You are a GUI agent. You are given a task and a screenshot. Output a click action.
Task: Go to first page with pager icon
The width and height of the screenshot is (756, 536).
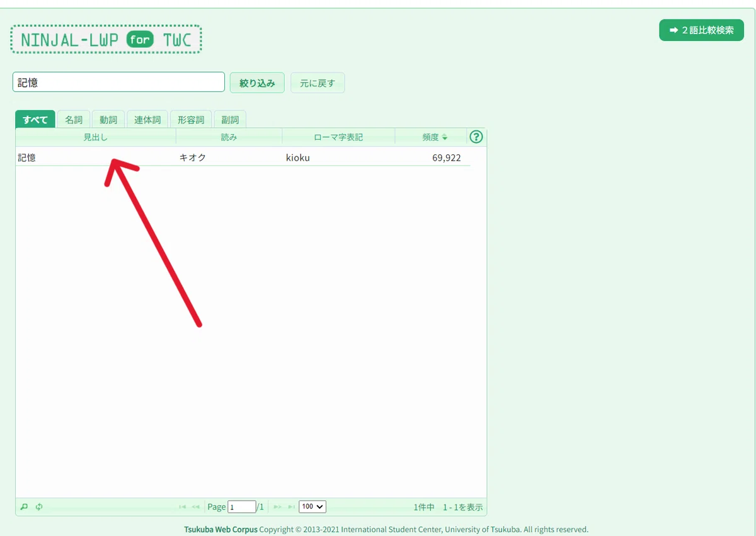coord(183,507)
